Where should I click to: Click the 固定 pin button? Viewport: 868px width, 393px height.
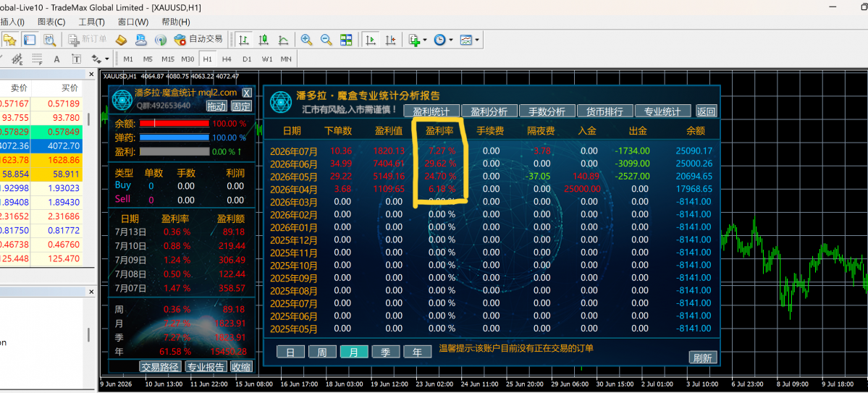point(241,106)
